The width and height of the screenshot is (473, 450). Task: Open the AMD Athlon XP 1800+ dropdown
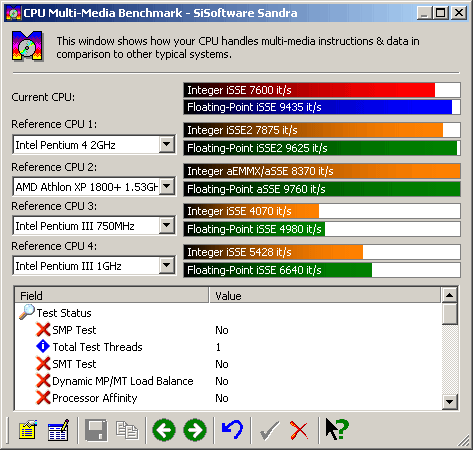[166, 186]
